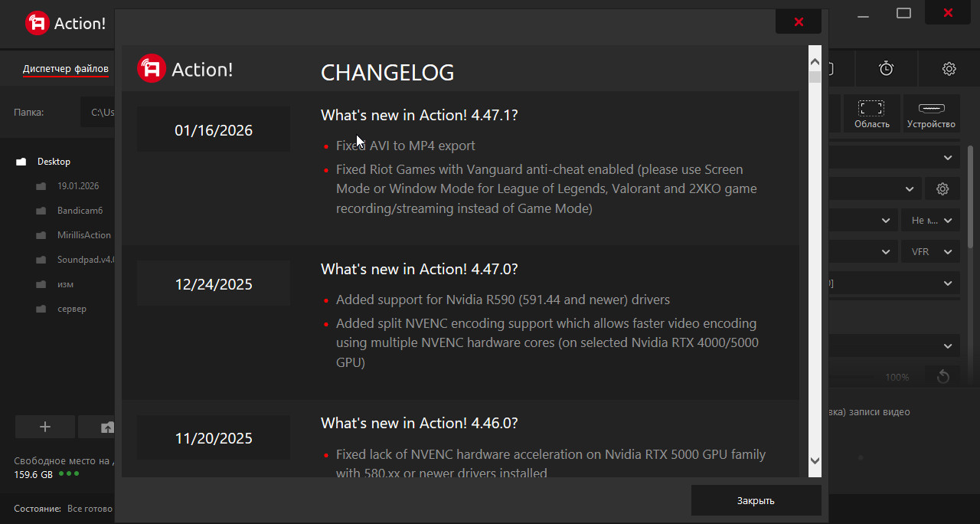Click the Закрыть button
This screenshot has height=524, width=980.
[756, 500]
